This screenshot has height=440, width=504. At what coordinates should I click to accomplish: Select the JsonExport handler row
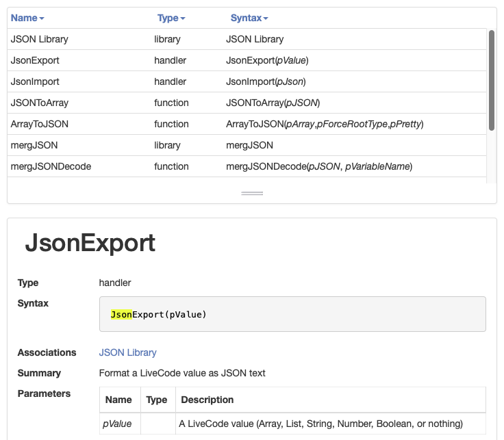[36, 60]
